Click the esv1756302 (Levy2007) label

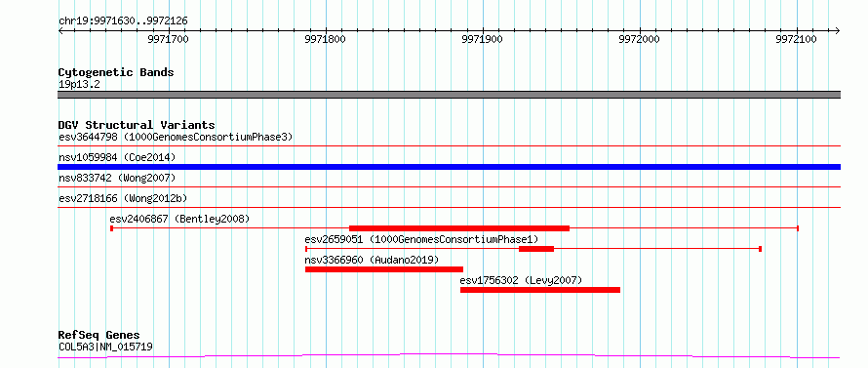coord(521,280)
